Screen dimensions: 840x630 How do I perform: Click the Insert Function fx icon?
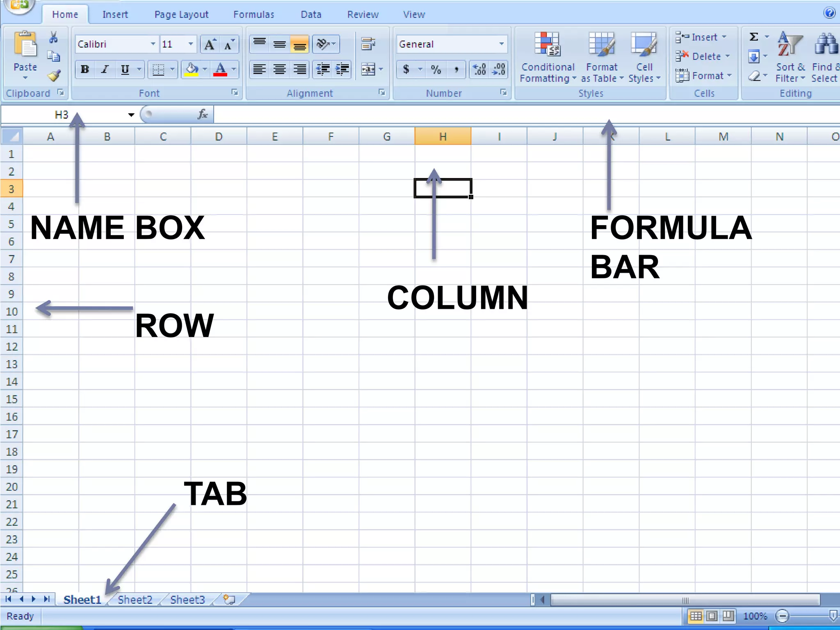(x=203, y=114)
